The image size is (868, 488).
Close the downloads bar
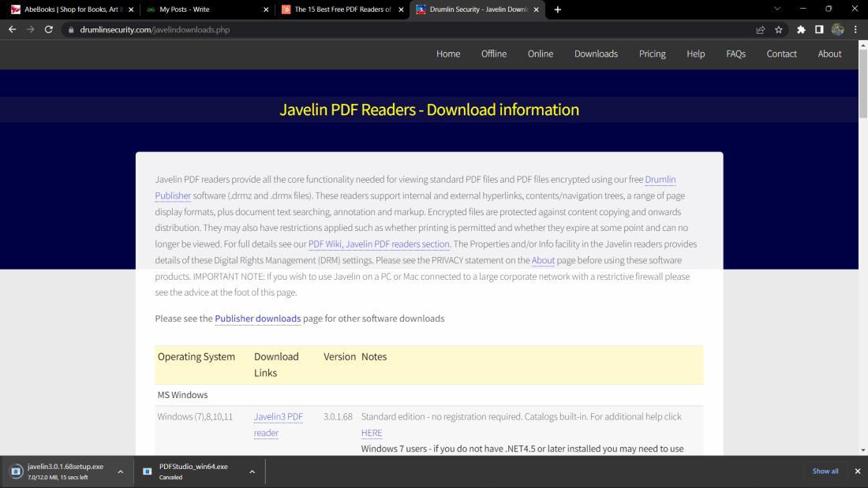pyautogui.click(x=858, y=471)
